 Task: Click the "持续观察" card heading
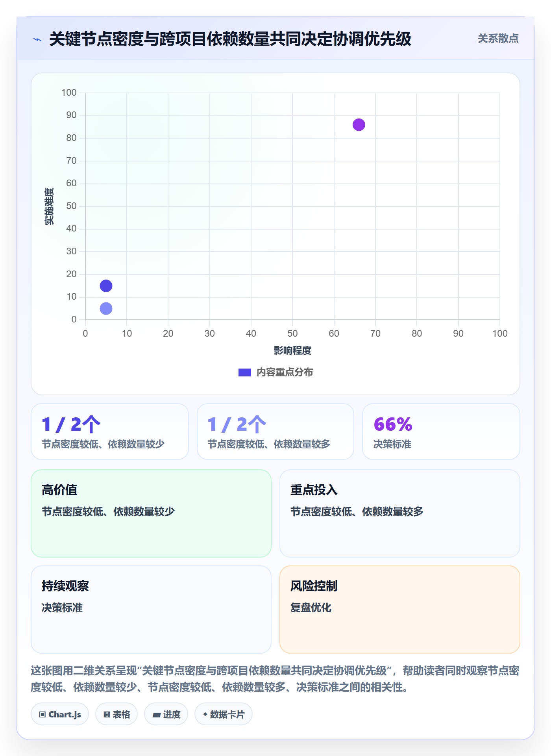tap(65, 586)
